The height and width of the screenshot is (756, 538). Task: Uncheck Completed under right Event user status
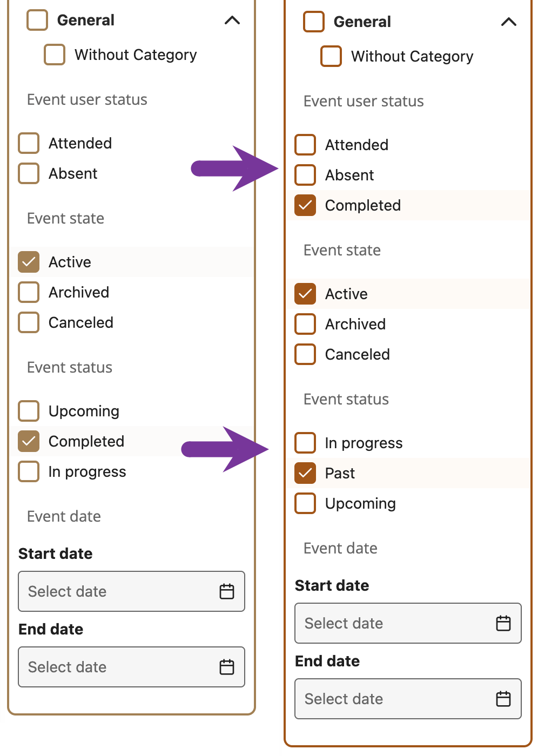305,205
